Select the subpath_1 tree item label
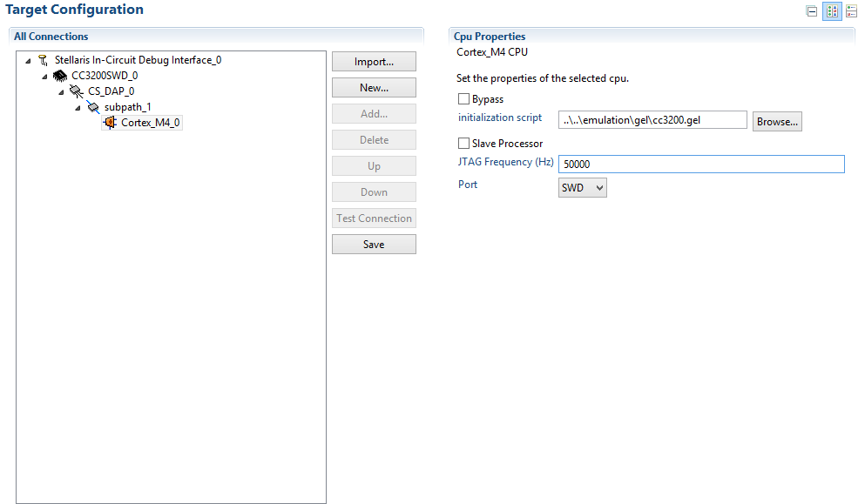The width and height of the screenshot is (865, 504). click(x=127, y=107)
